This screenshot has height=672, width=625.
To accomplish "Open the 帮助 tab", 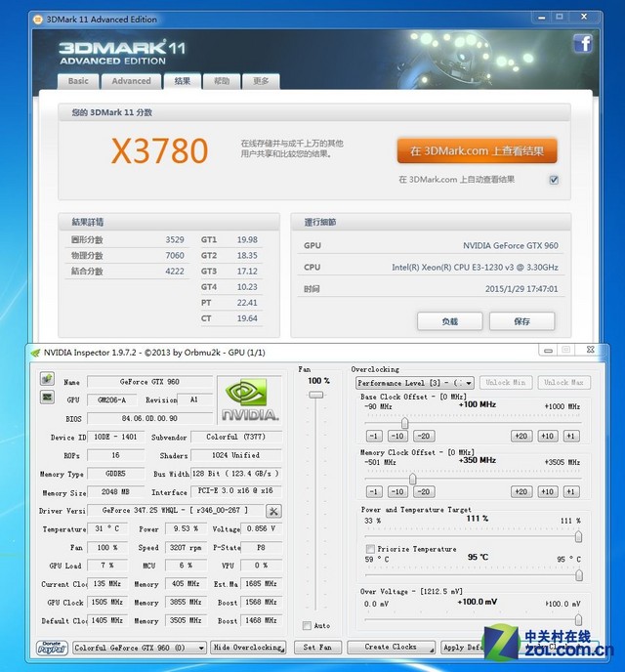I will point(222,81).
